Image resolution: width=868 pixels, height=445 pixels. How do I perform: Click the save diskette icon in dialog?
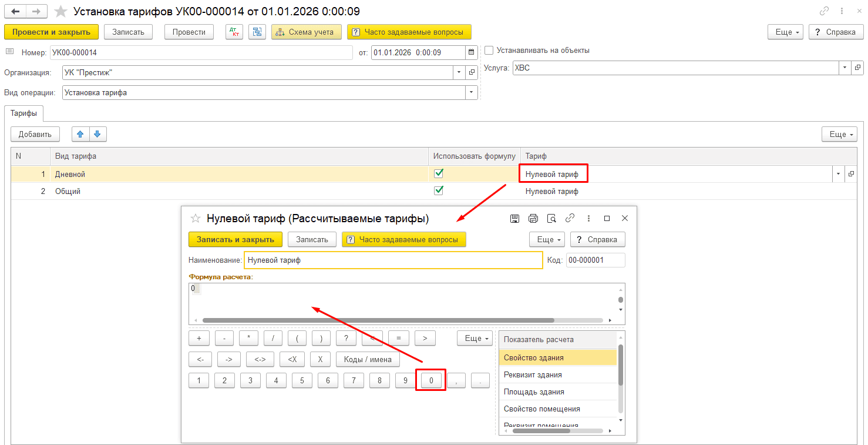(x=514, y=219)
